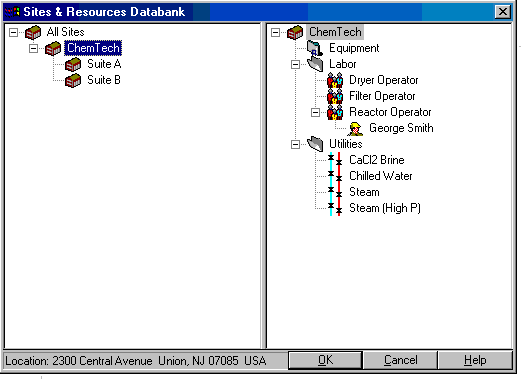Collapse the ChemTech node in left tree
This screenshot has height=379, width=521.
click(33, 48)
